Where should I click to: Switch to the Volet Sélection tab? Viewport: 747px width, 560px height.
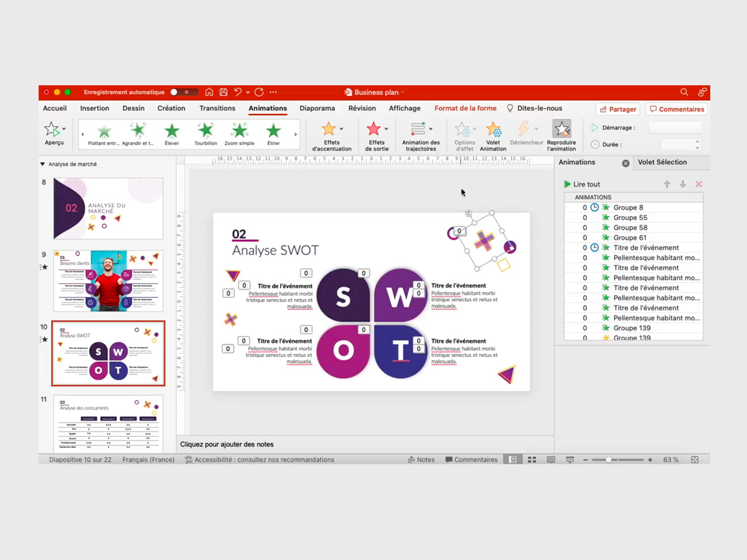point(662,162)
